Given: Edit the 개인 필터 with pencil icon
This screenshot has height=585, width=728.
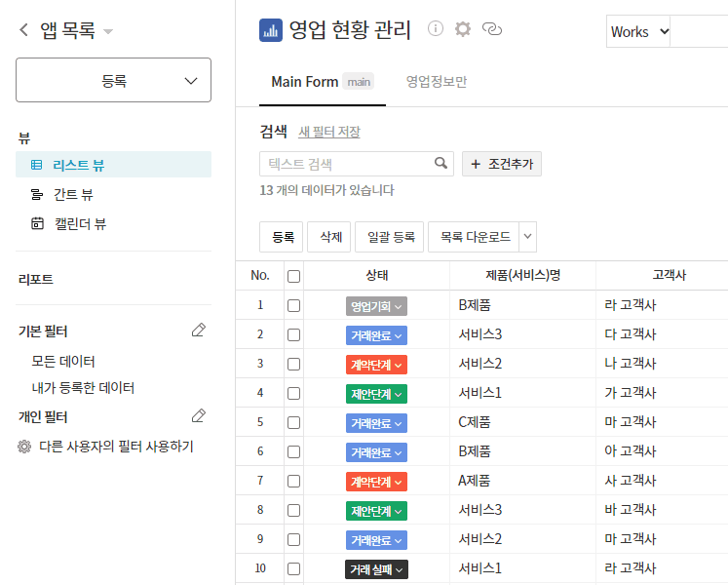Looking at the screenshot, I should click(x=199, y=416).
